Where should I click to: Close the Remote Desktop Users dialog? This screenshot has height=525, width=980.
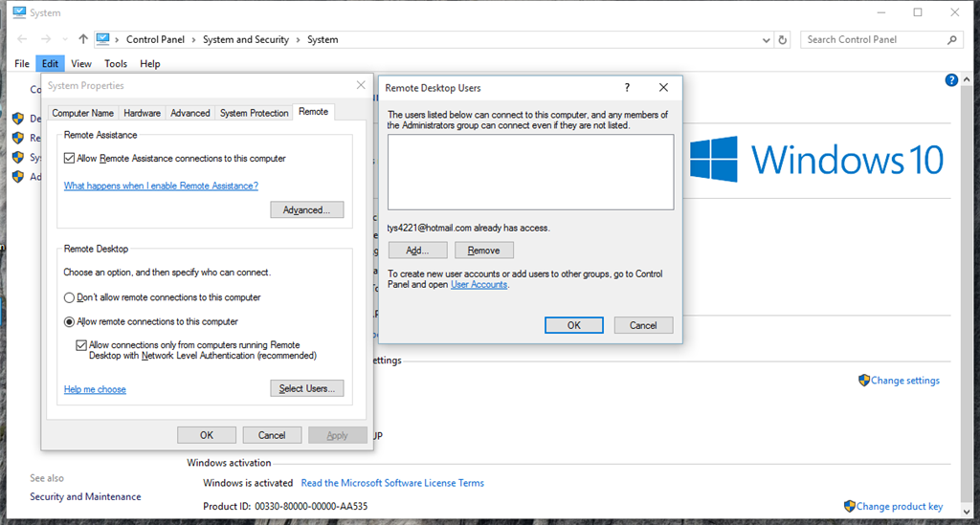coord(664,87)
